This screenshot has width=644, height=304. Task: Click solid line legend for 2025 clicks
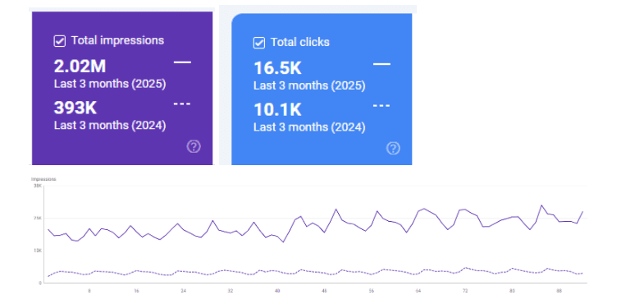point(381,64)
